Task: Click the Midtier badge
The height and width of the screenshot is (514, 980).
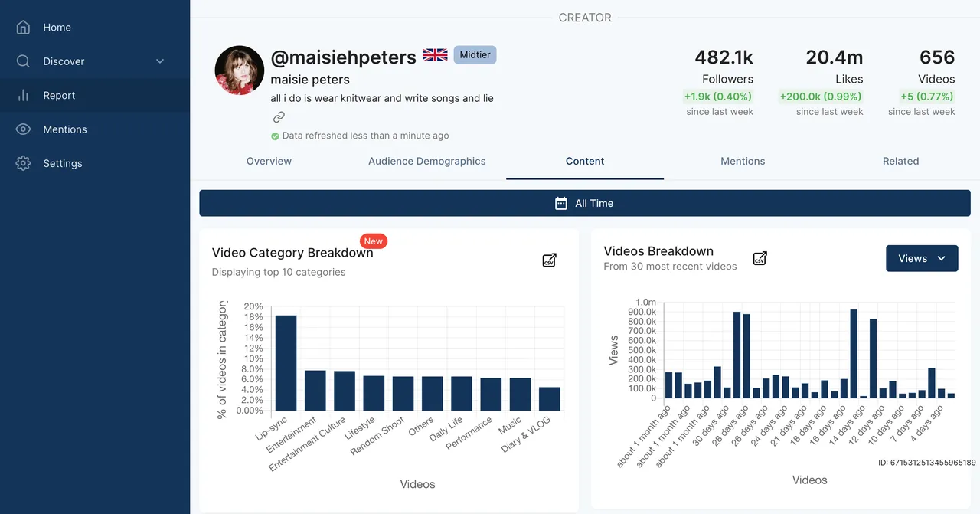Action: pos(475,55)
